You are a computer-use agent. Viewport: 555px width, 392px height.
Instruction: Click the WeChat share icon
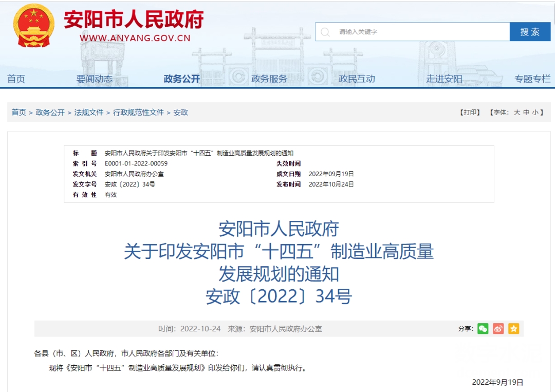483,329
